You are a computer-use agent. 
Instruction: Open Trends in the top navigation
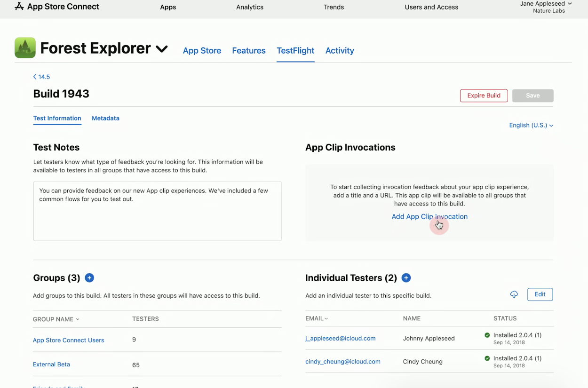pyautogui.click(x=334, y=7)
